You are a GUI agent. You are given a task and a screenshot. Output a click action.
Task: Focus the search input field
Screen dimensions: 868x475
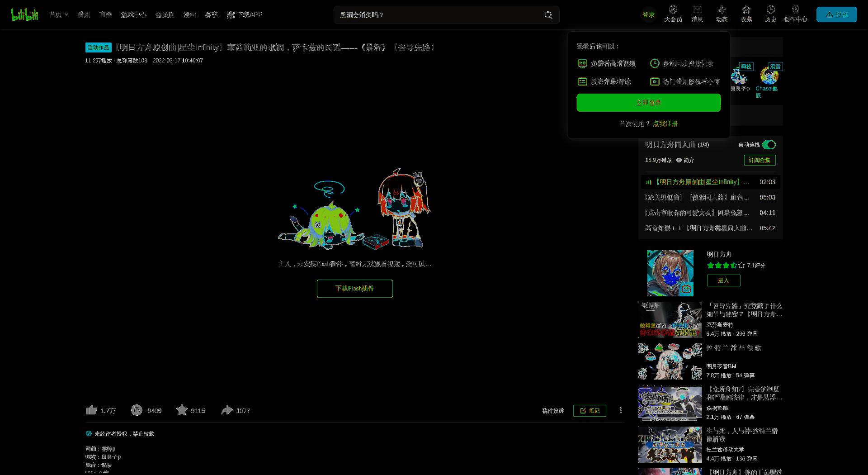439,15
